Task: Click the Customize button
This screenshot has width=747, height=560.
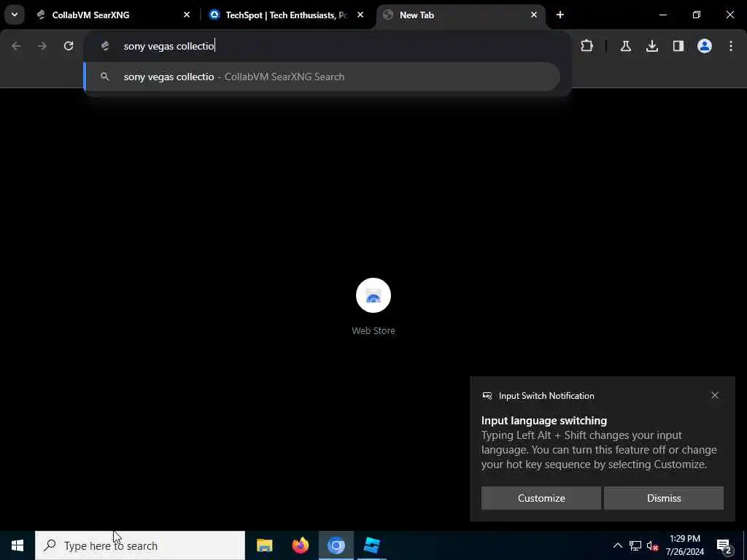Action: click(541, 498)
